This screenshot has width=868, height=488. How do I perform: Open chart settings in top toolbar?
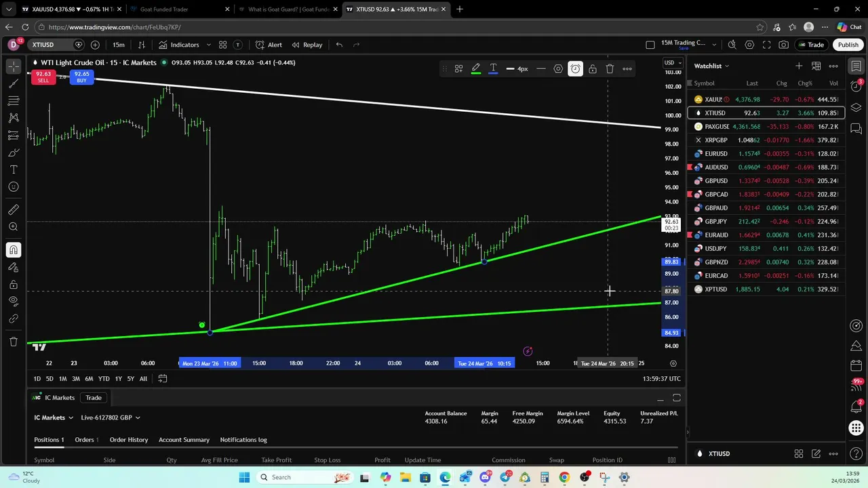click(x=749, y=45)
